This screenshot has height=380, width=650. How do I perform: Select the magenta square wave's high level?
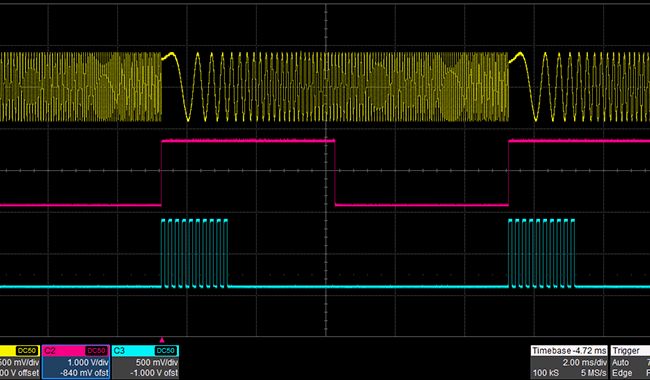(248, 140)
